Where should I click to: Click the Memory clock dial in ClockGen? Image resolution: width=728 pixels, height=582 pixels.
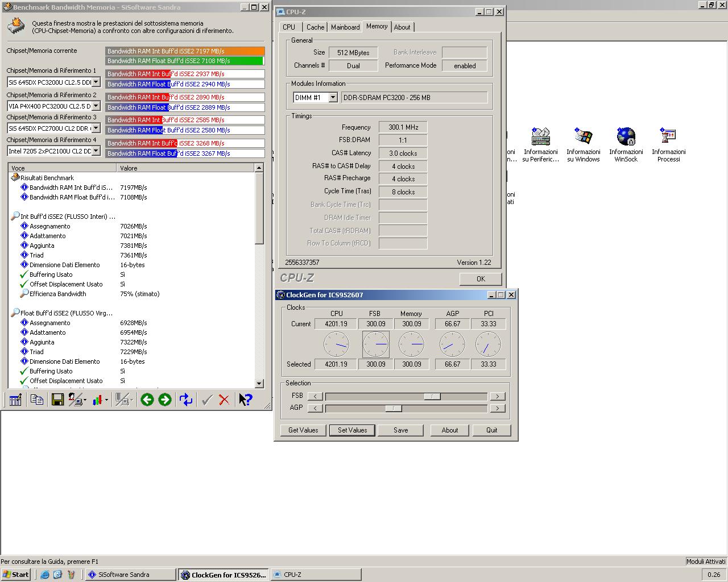pyautogui.click(x=411, y=344)
